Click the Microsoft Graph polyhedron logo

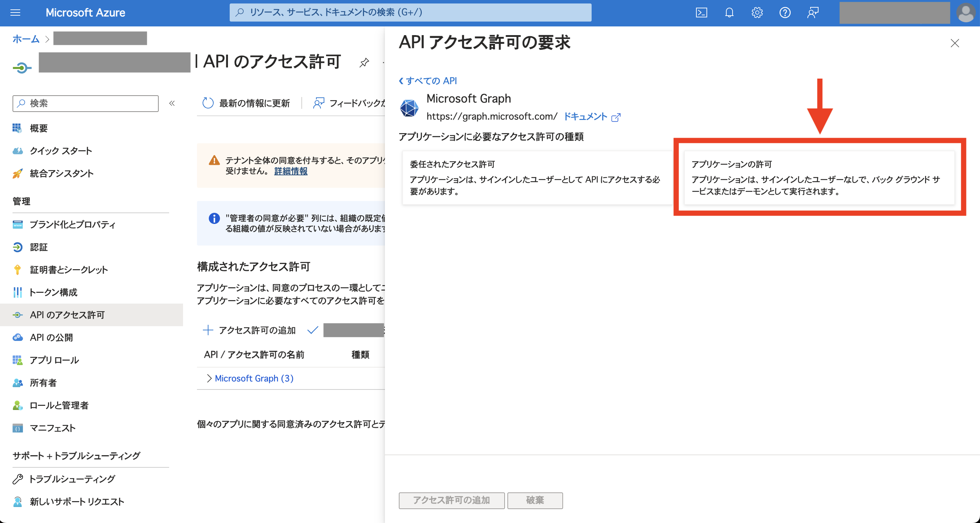click(x=409, y=108)
